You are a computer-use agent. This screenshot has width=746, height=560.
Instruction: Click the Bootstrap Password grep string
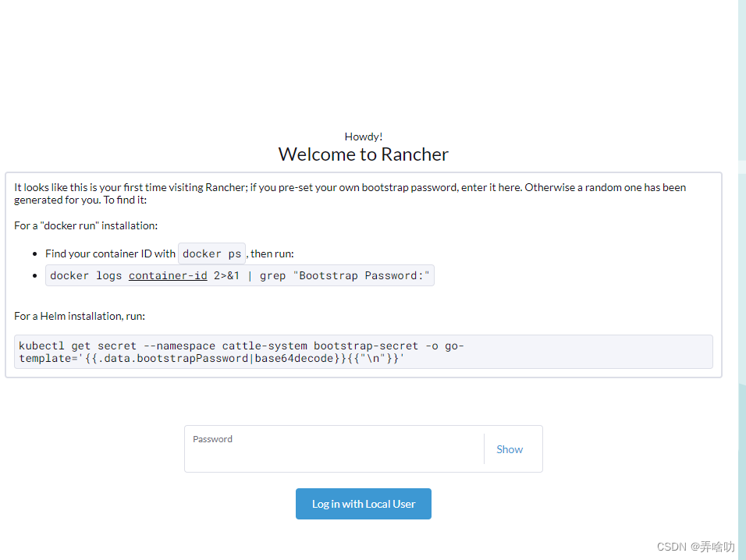coord(361,275)
